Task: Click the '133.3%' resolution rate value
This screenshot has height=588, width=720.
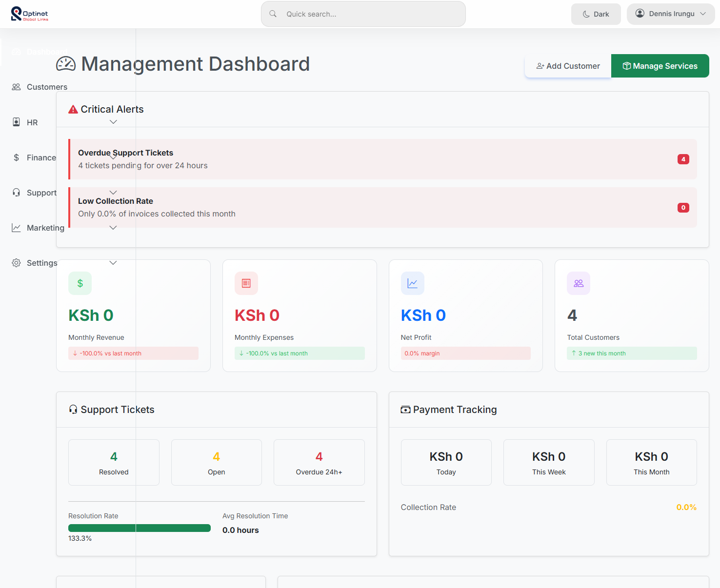Action: click(80, 538)
